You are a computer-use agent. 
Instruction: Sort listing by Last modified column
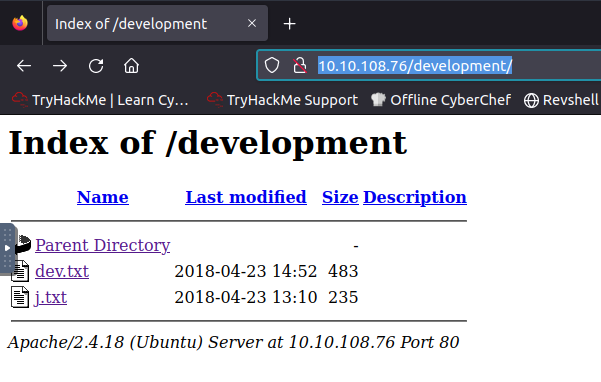pos(246,197)
